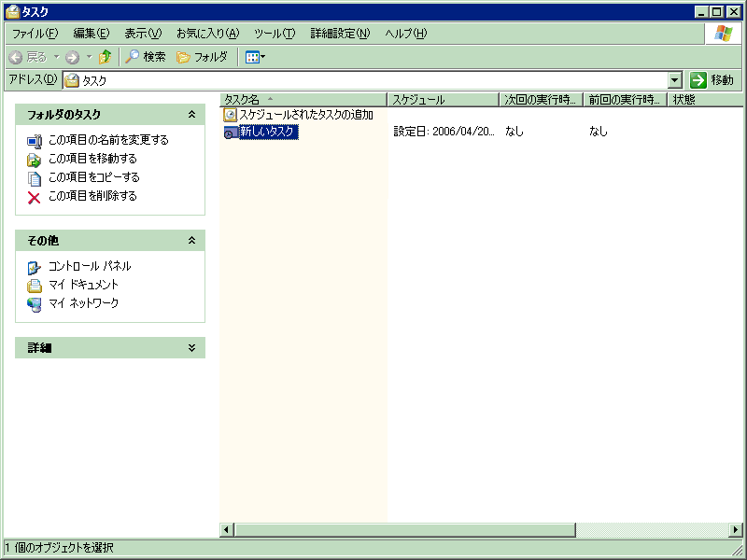Expand the 詳細 panel
This screenshot has height=560, width=747.
(191, 347)
